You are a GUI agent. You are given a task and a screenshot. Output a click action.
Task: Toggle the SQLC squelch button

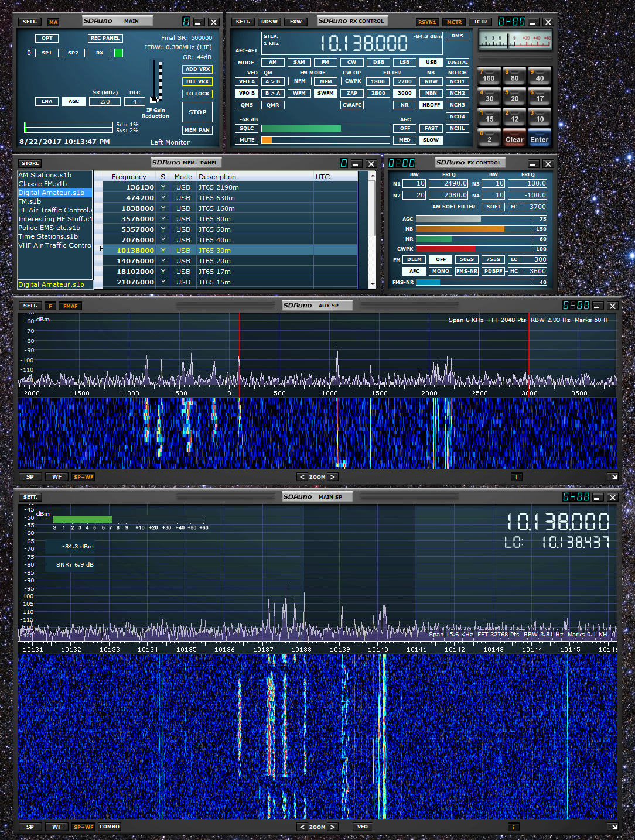(247, 129)
